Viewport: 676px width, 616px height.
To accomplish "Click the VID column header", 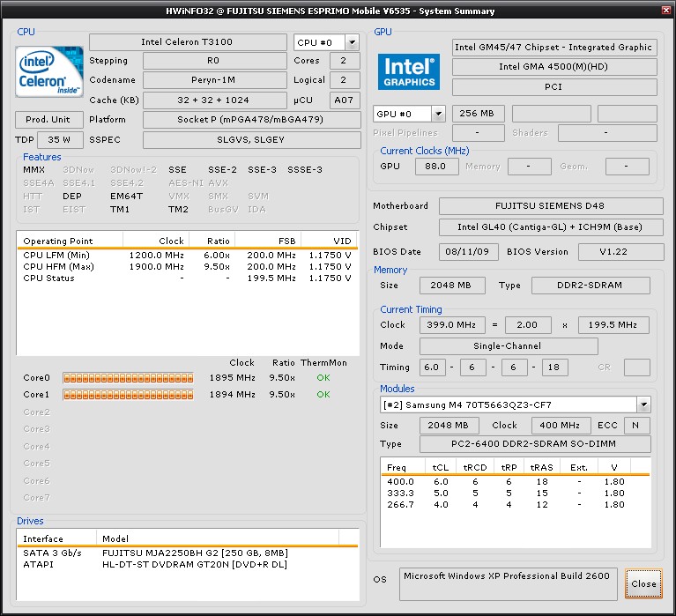I will coord(330,241).
